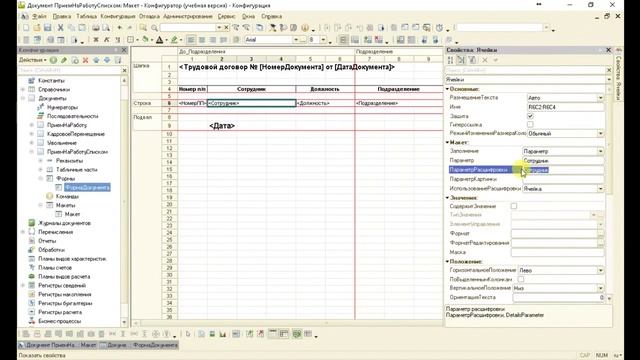Click the Underline formatting icon
640x360 pixels.
coord(118,40)
